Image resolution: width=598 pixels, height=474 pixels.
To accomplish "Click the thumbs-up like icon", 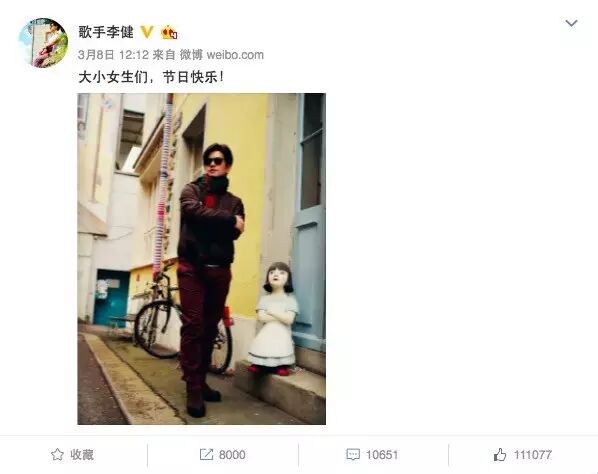I will click(500, 455).
